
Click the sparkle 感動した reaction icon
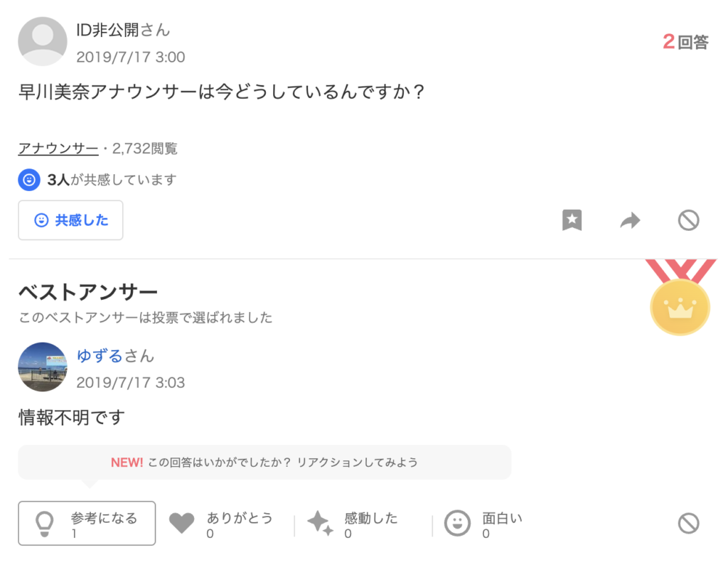(321, 523)
